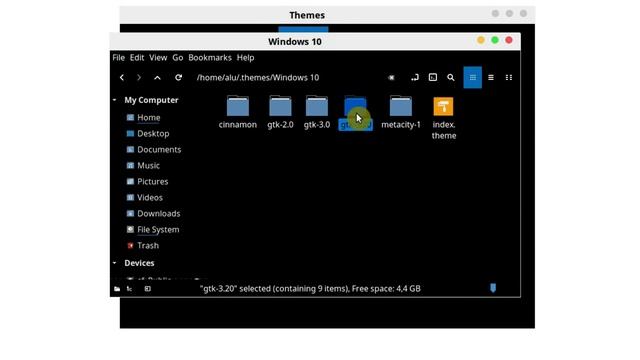Close the Windows 10 window with red button
This screenshot has height=360, width=640.
509,40
